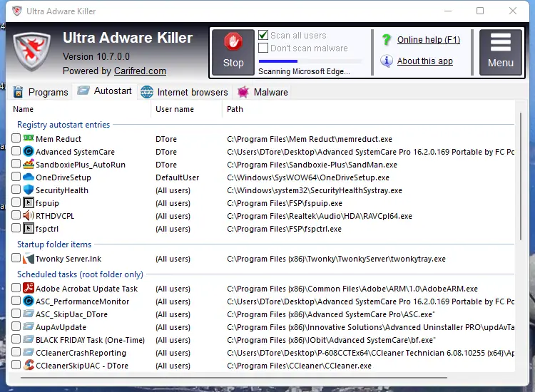This screenshot has width=535, height=392.
Task: Click the SecurityHealthSystray.exe path
Action: tap(315, 190)
